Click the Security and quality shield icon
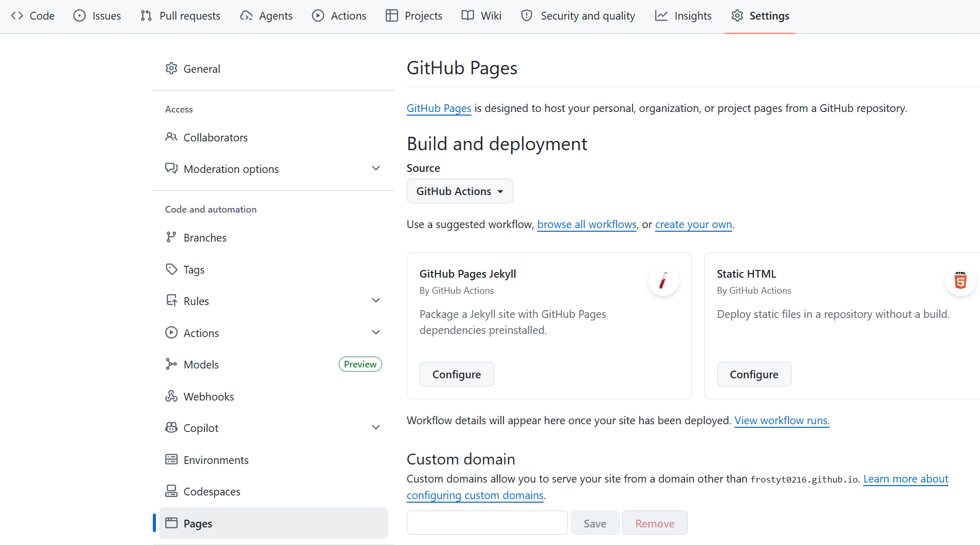This screenshot has height=545, width=980. (x=527, y=15)
